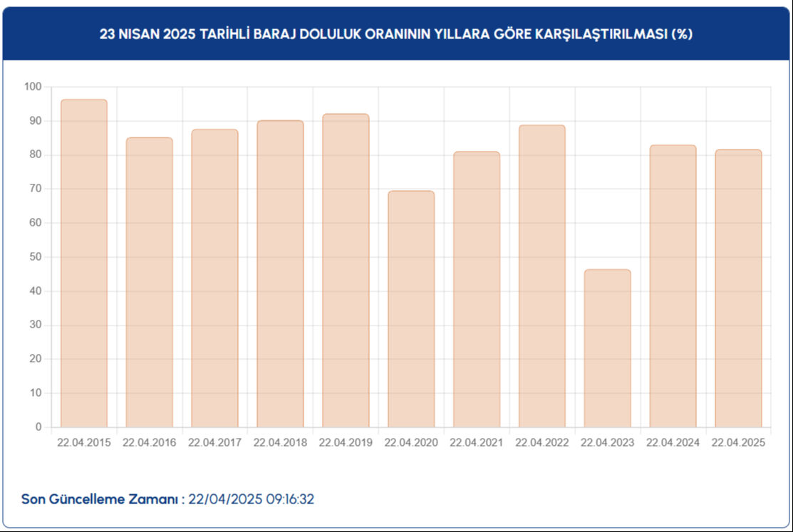Click the 22.04.2020 x-axis date label

click(411, 443)
